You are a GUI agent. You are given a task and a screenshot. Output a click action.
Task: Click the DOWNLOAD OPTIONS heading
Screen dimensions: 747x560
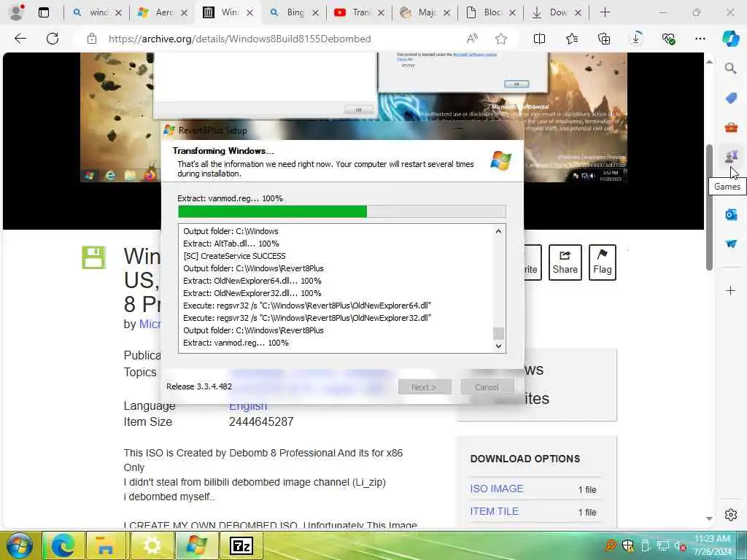pyautogui.click(x=525, y=459)
